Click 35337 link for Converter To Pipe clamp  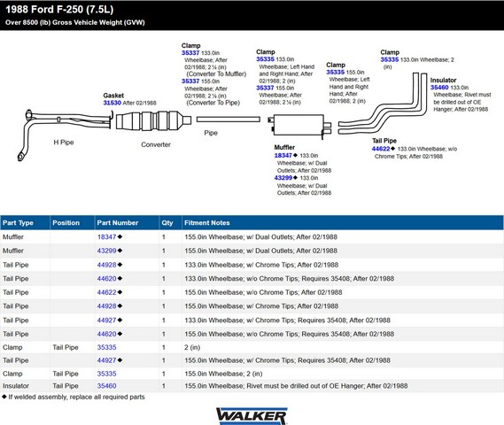coord(190,81)
